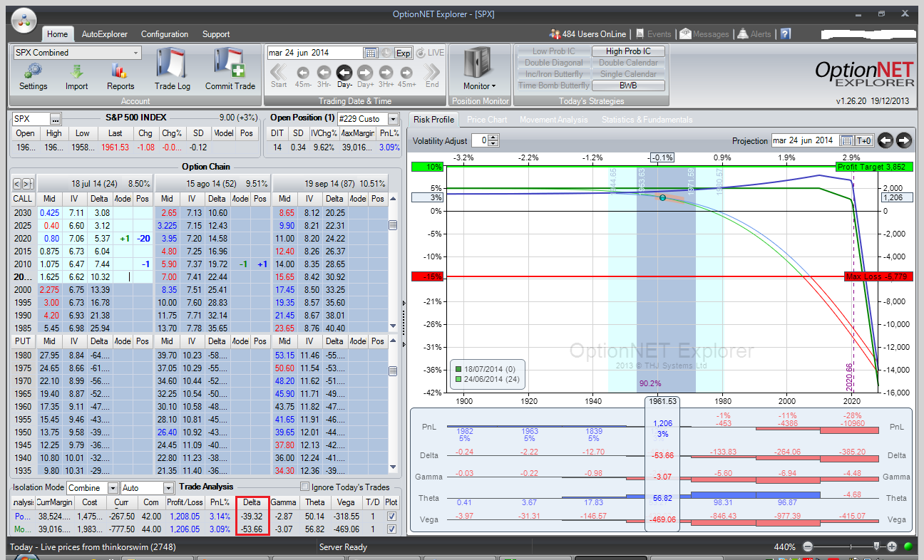The width and height of the screenshot is (924, 560).
Task: Enable Ignore Today's Trades checkbox
Action: pyautogui.click(x=305, y=487)
